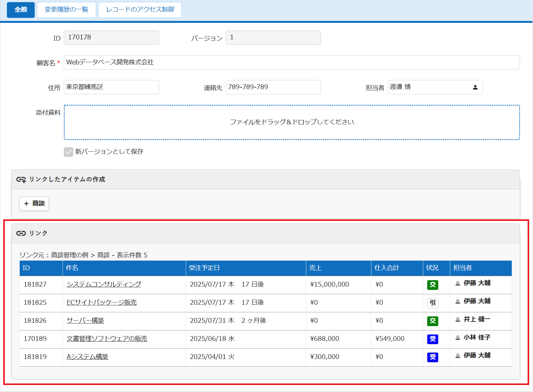The height and width of the screenshot is (392, 533).
Task: Click the 添付資料 file drop area
Action: (x=292, y=122)
